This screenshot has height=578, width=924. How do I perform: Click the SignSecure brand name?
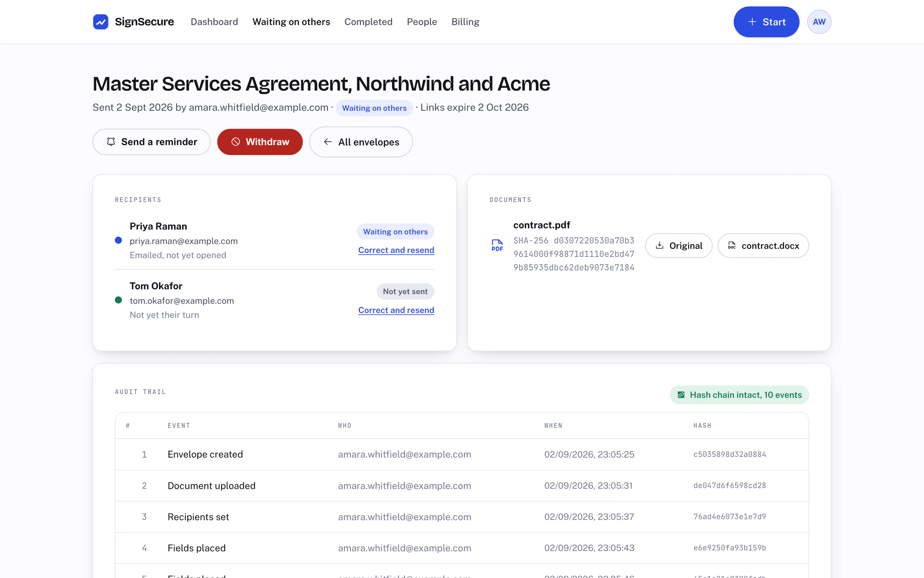[x=144, y=22]
